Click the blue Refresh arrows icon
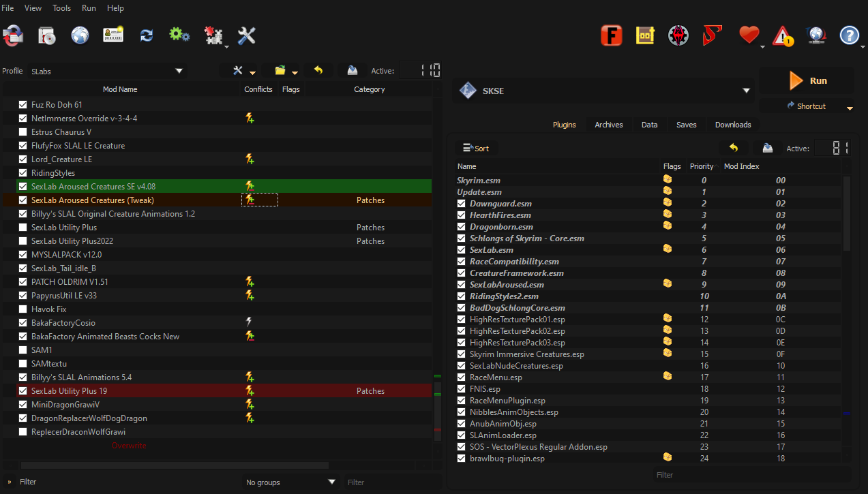The height and width of the screenshot is (494, 868). point(146,35)
